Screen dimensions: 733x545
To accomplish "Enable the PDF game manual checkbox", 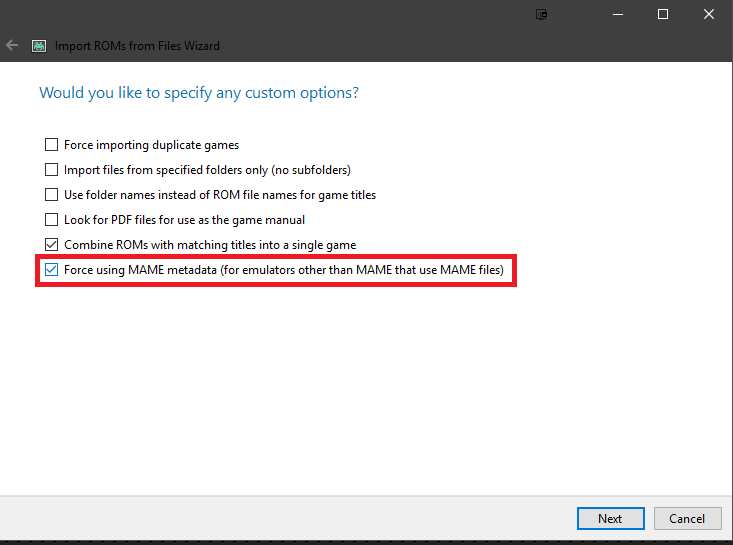I will pos(51,219).
